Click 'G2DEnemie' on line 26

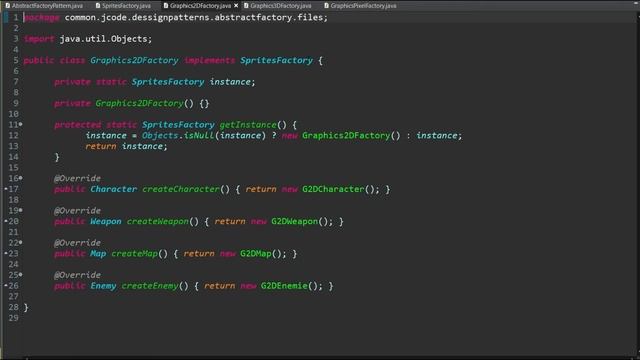coord(284,286)
